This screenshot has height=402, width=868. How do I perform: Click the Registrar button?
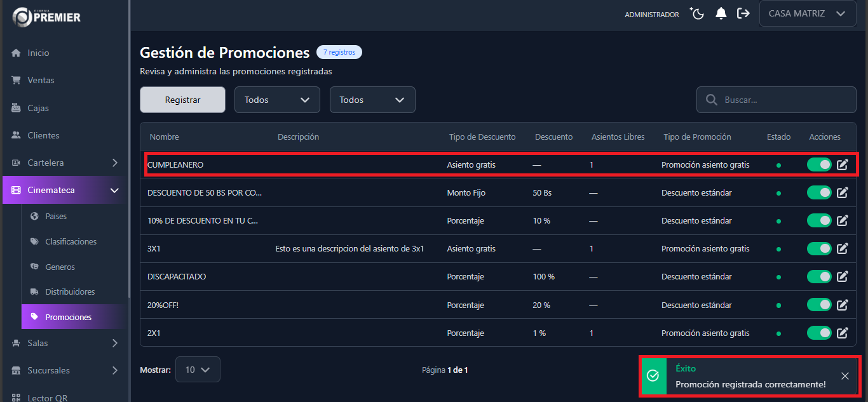182,100
